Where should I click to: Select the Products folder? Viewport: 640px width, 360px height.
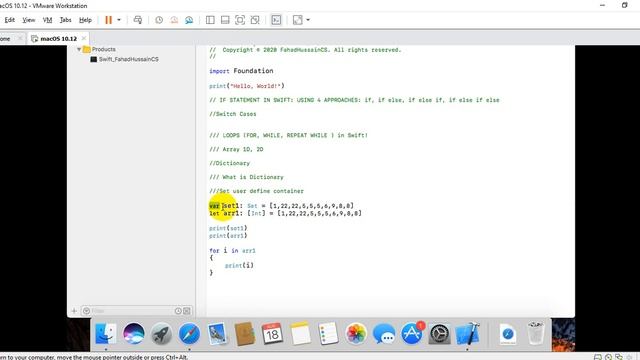104,49
